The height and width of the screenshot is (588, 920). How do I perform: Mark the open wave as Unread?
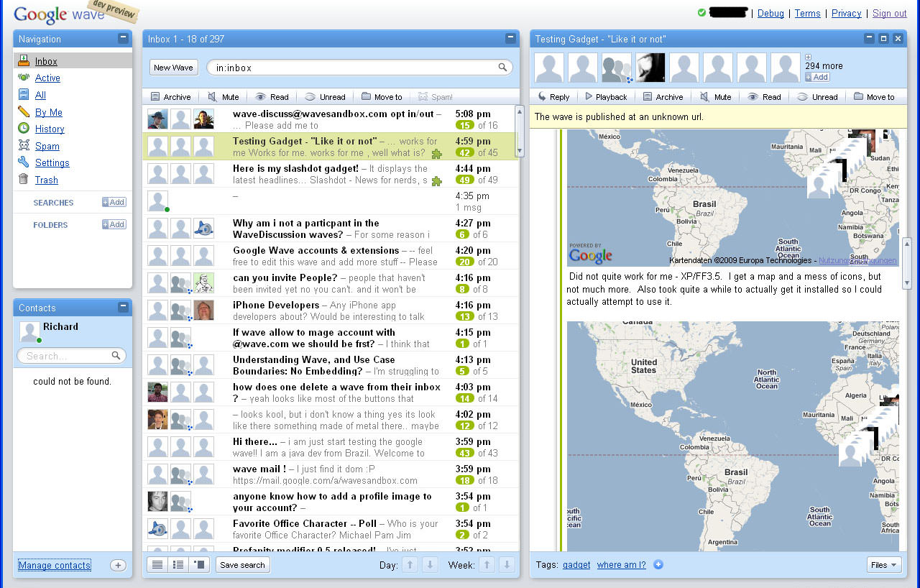[x=817, y=97]
